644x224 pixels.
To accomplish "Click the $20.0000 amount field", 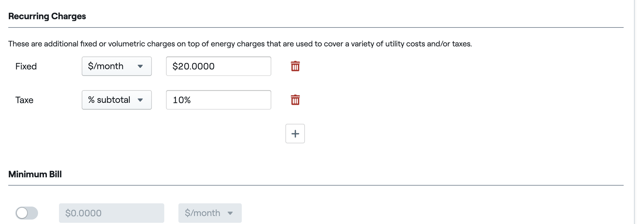I will [218, 66].
